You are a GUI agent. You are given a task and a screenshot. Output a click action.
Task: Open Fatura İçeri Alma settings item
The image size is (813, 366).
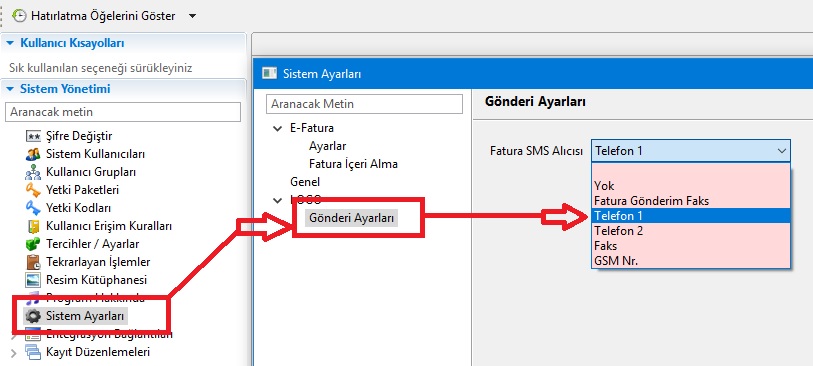click(x=353, y=164)
